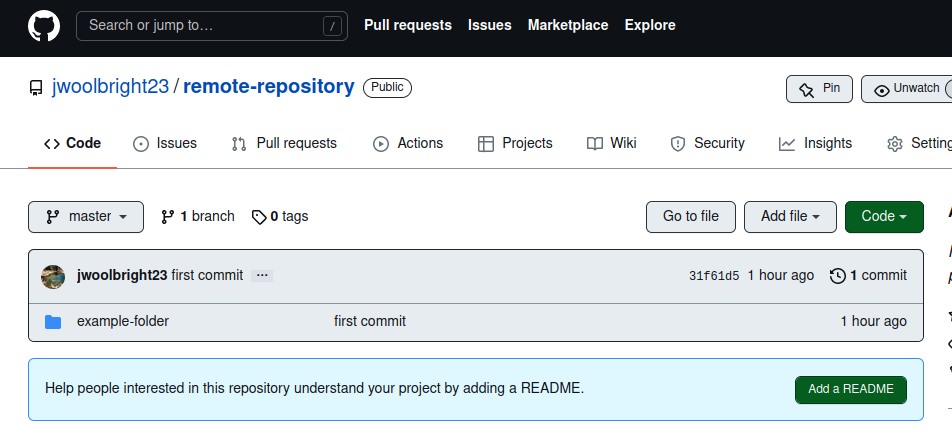The image size is (952, 436).
Task: Pin this repository
Action: point(819,89)
